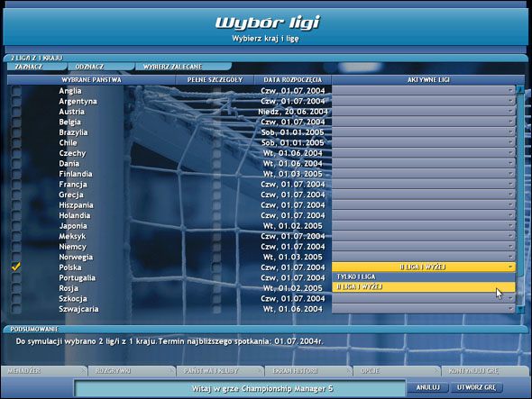Uncheck the Polska country checkbox
This screenshot has width=532, height=399.
pyautogui.click(x=16, y=268)
